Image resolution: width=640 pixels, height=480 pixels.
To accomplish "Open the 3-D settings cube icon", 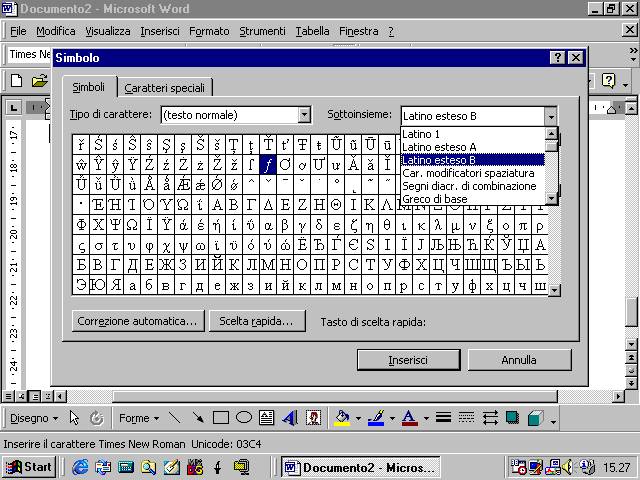I will click(536, 418).
